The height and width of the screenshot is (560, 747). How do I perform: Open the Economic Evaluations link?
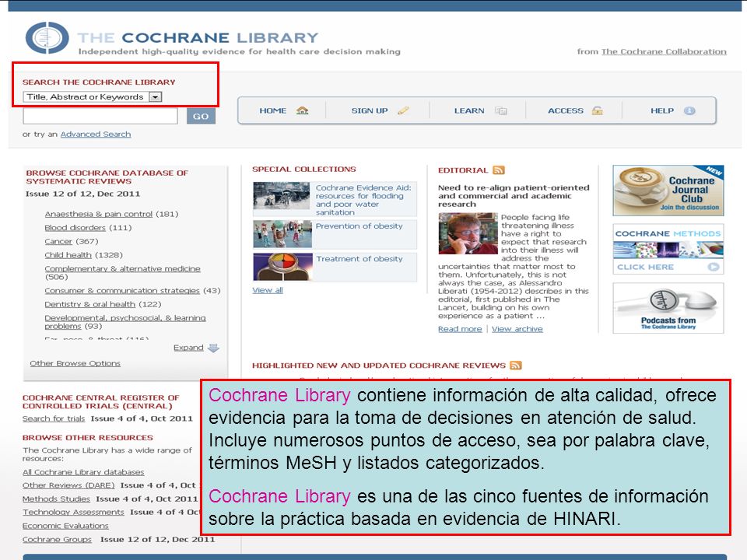[x=65, y=526]
